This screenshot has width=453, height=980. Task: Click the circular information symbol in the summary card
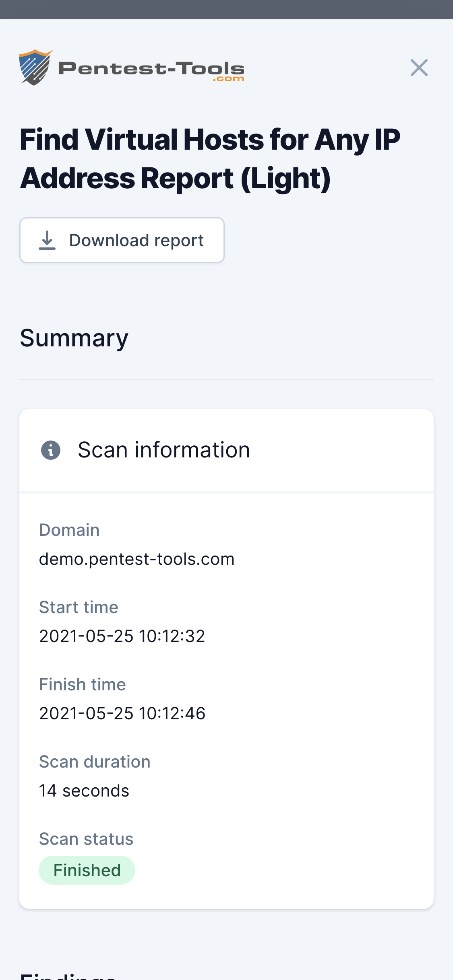(50, 450)
